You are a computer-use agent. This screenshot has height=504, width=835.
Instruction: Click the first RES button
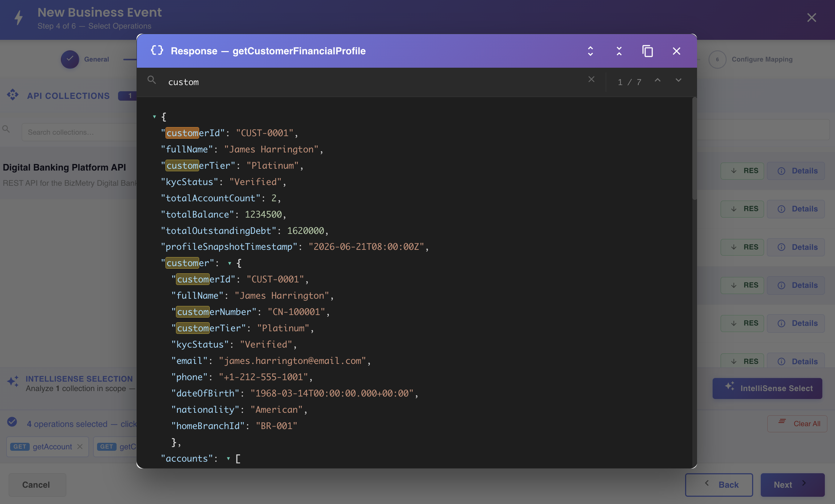point(742,171)
